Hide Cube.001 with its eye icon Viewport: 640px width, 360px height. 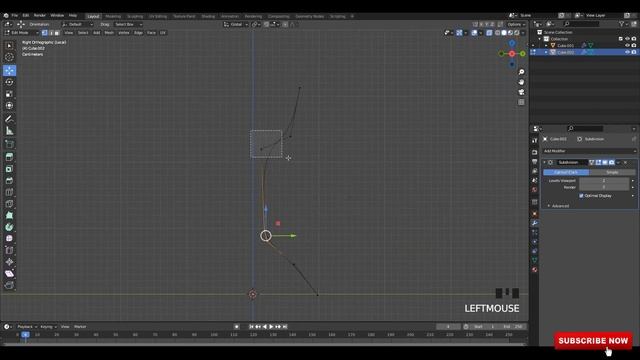[627, 45]
